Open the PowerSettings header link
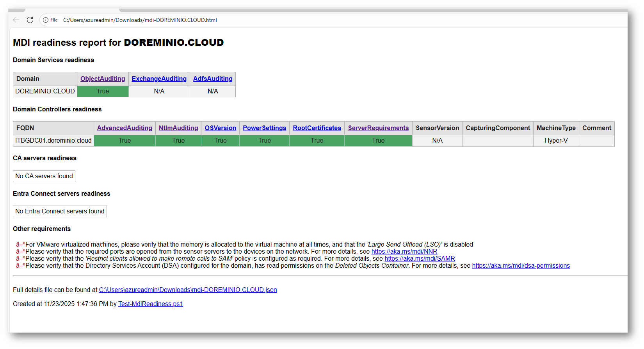Screen dimensions: 644x349 point(264,128)
